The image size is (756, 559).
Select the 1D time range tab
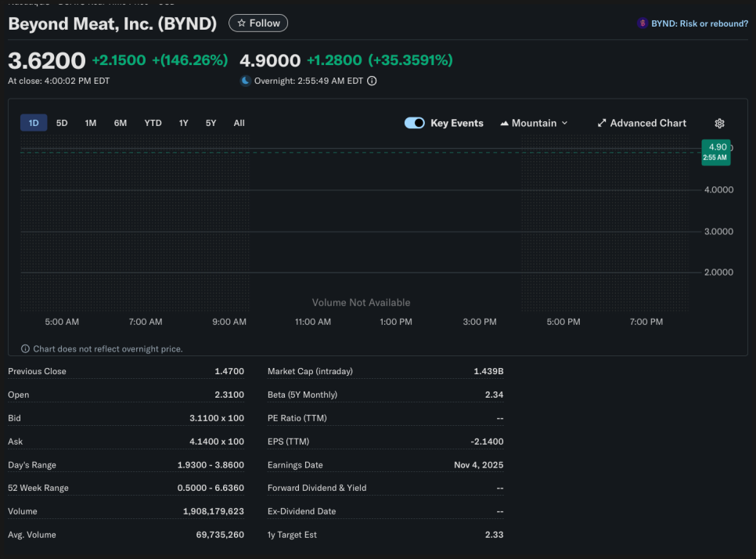tap(34, 123)
